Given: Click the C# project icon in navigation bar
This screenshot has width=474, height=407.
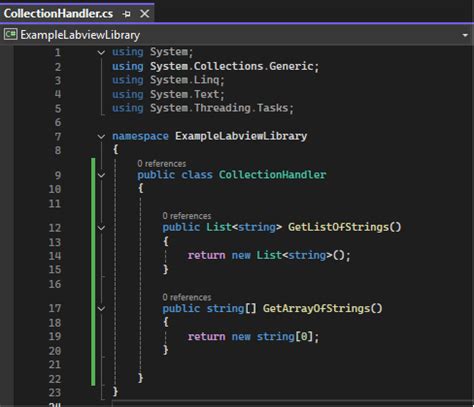Looking at the screenshot, I should (x=10, y=34).
